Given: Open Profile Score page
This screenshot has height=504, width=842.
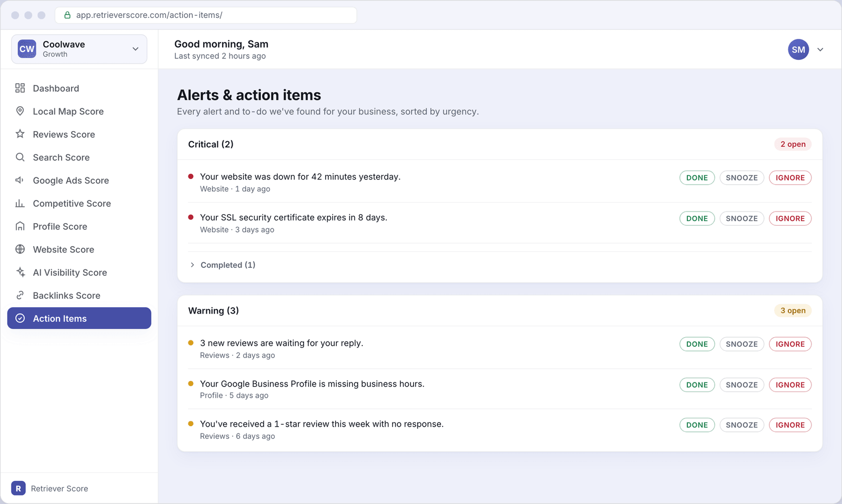Looking at the screenshot, I should click(x=79, y=226).
